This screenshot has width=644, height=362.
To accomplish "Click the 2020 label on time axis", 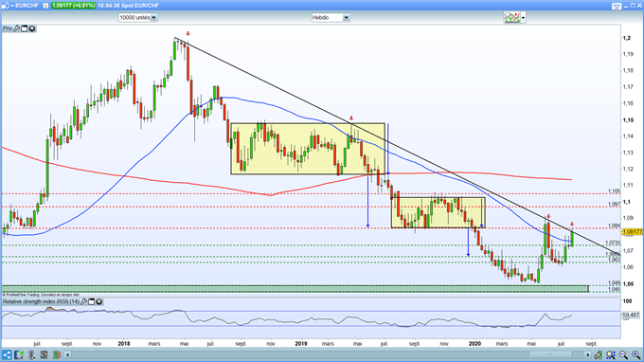I will pyautogui.click(x=474, y=343).
